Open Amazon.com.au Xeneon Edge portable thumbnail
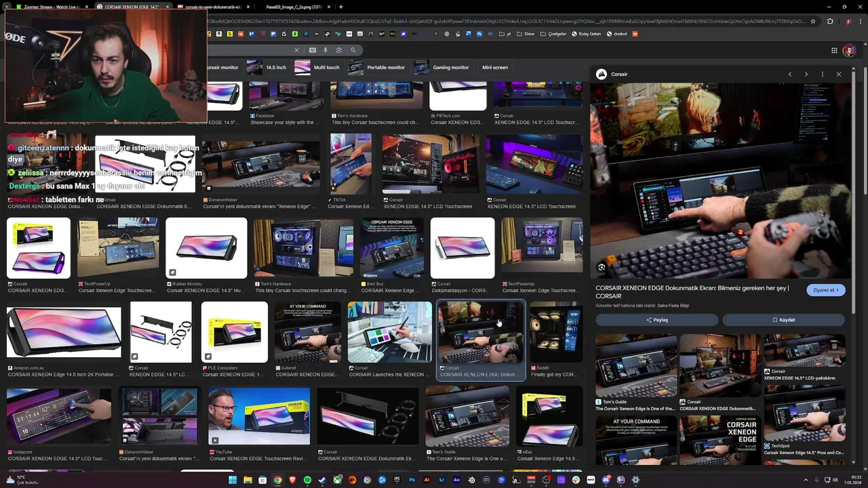This screenshot has height=488, width=868. 64,332
